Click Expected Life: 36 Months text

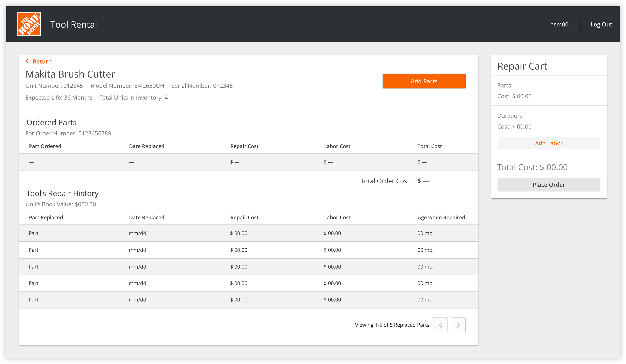pyautogui.click(x=59, y=98)
